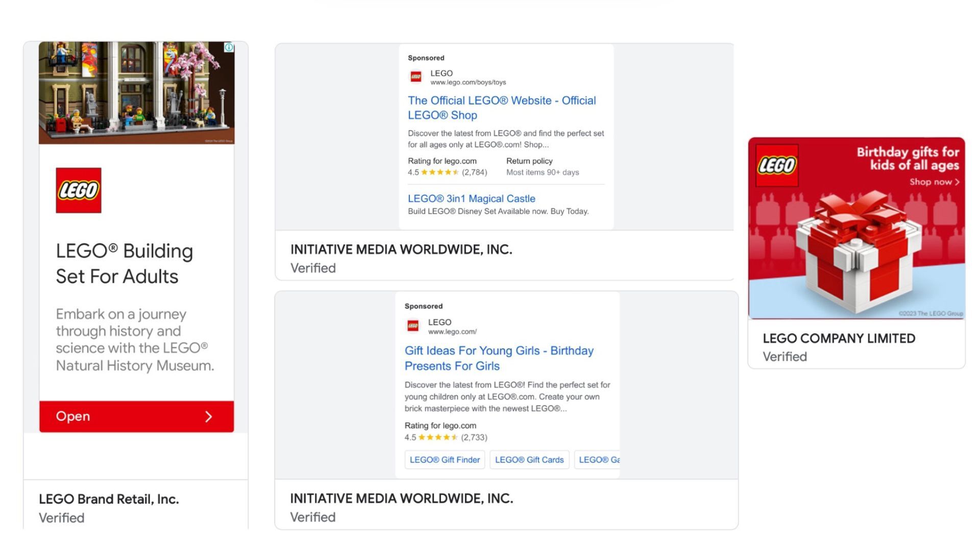Click the red Open button

136,416
